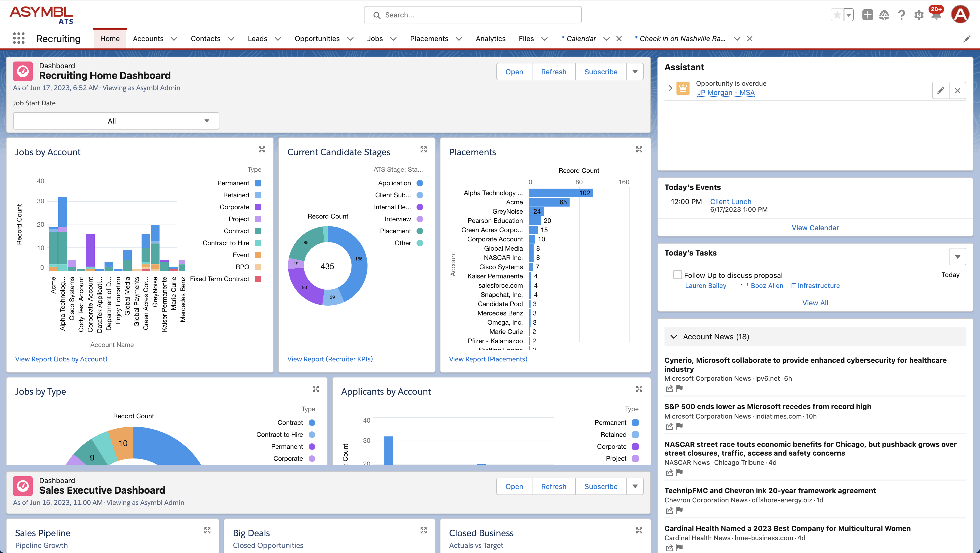Open the user profile avatar
Viewport: 980px width, 553px height.
960,14
